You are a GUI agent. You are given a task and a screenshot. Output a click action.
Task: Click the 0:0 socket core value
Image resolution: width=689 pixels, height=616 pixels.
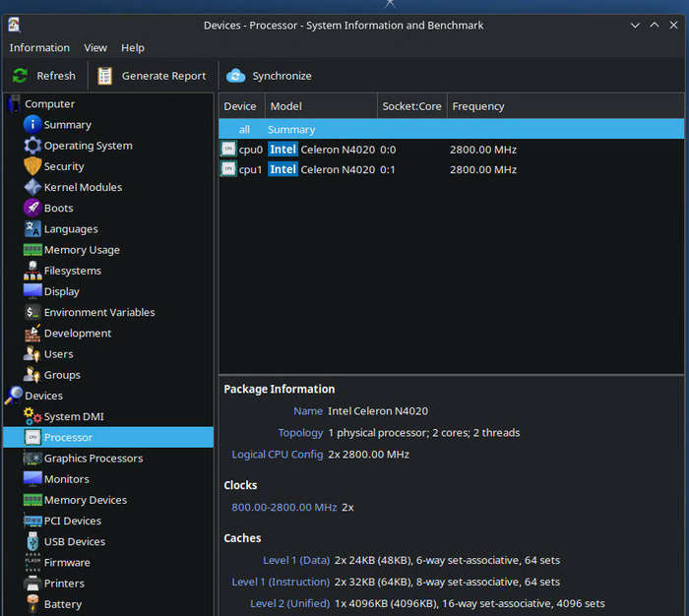pos(388,150)
